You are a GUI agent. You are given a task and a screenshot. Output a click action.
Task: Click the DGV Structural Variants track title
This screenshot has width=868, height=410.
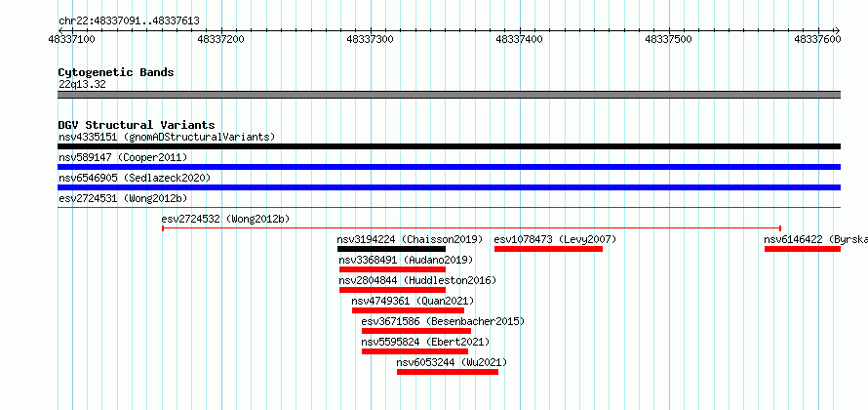pos(137,125)
